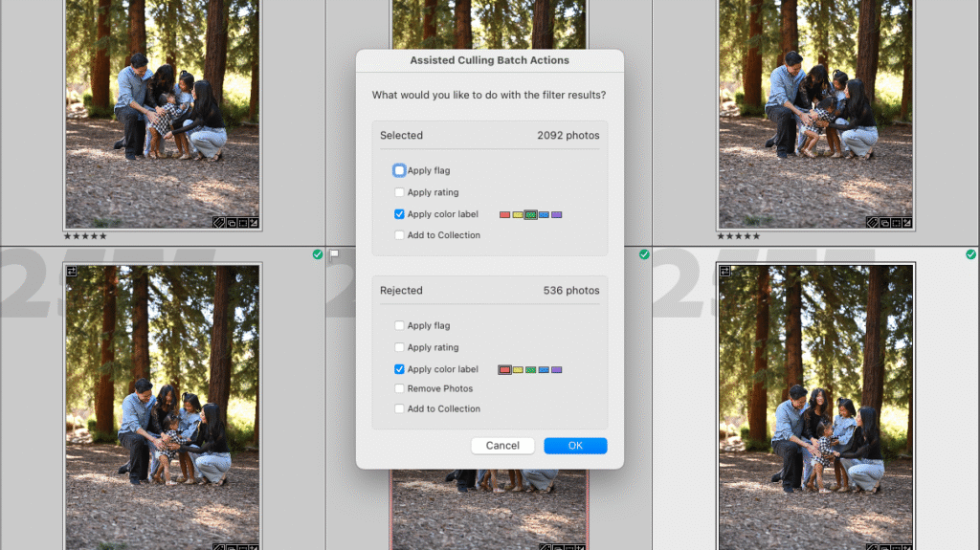Viewport: 980px width, 550px height.
Task: Click star rating under top-right thumbnail
Action: (739, 236)
